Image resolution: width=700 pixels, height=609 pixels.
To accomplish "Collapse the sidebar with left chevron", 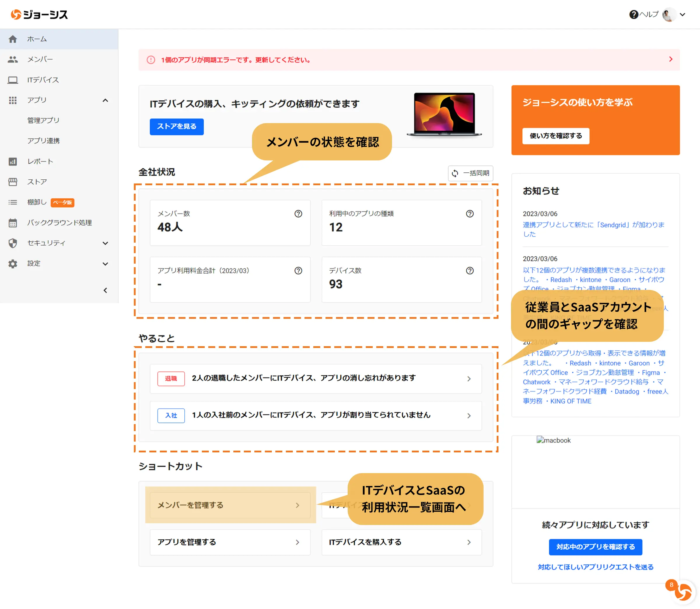I will (105, 290).
